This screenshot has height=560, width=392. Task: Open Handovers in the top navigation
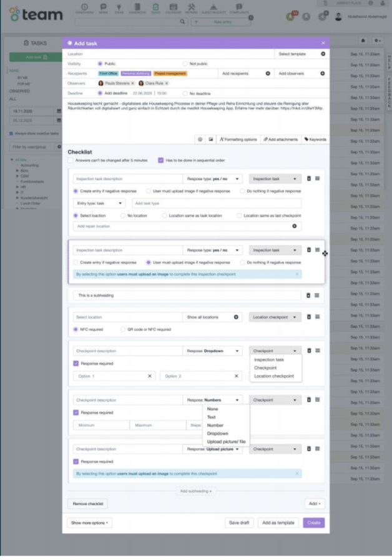pos(84,9)
